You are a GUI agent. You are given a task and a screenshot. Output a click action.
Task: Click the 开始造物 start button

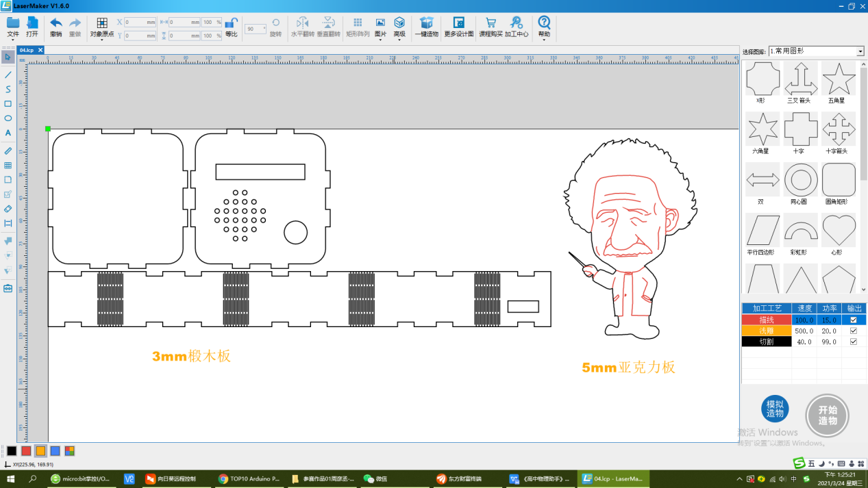tap(827, 415)
